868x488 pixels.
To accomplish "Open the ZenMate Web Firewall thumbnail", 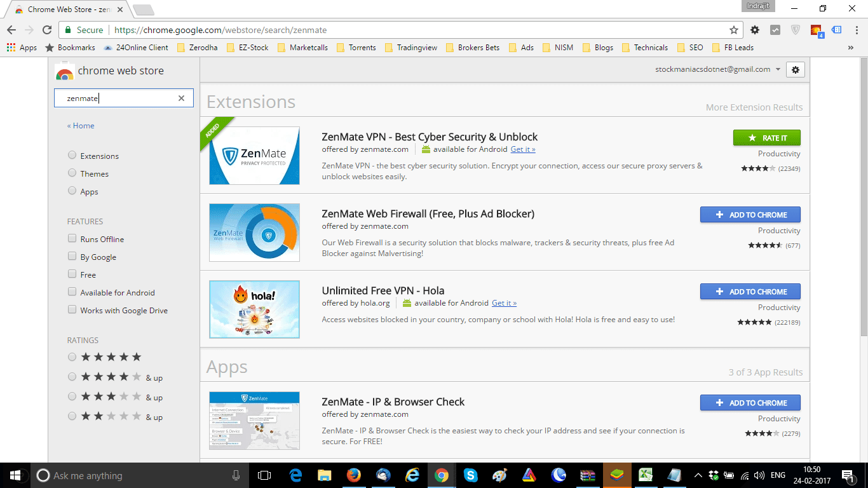I will [254, 233].
